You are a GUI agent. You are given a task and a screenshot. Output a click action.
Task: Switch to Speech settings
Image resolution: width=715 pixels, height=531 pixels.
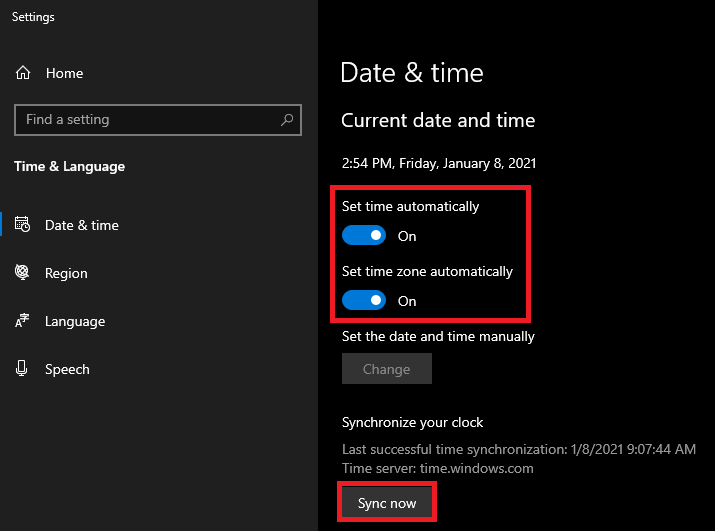(67, 369)
